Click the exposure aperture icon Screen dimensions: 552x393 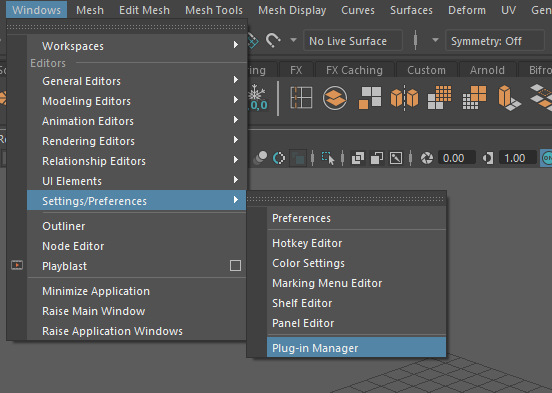427,158
